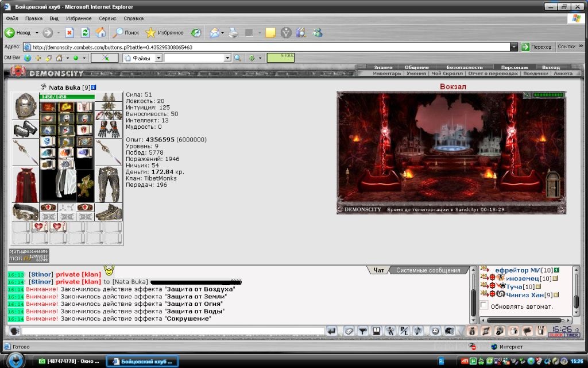Open the smiley emoticons chat button
588x368 pixels.
click(x=435, y=331)
